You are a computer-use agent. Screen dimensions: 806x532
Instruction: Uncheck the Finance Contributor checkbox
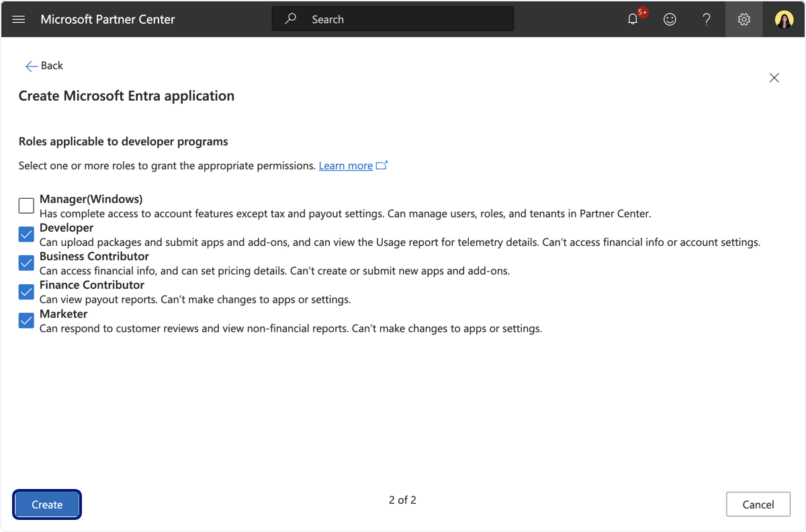click(x=26, y=292)
